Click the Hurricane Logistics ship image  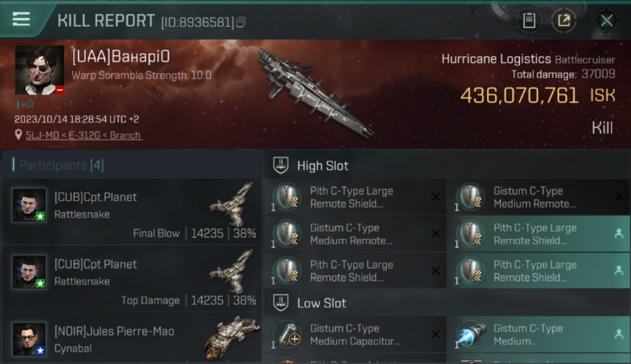tap(316, 92)
